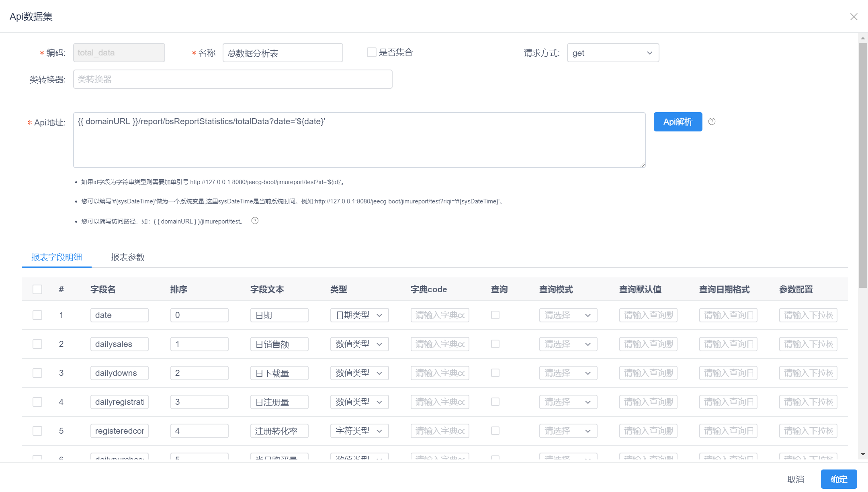
Task: Open the 数值类型 dropdown on dailydowns row
Action: point(359,373)
